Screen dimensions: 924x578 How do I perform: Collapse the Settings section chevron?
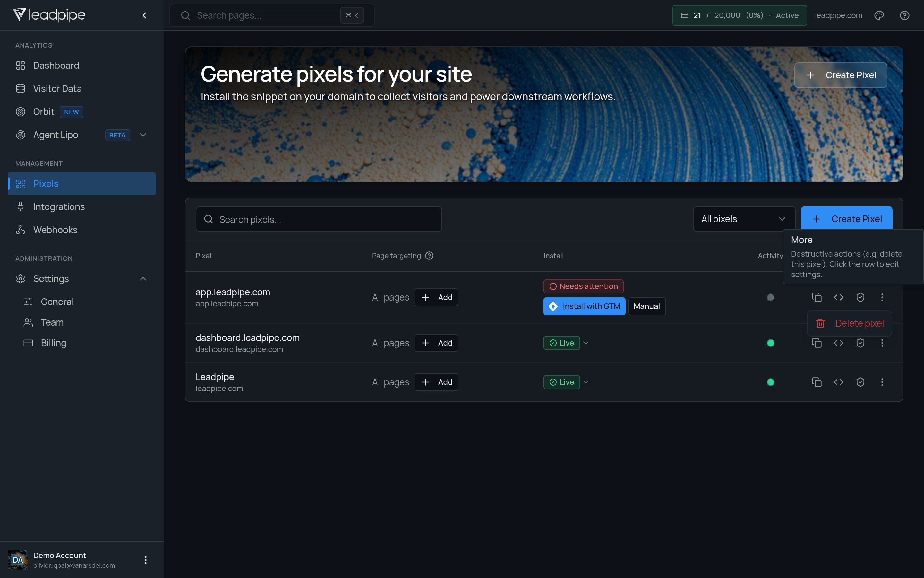(x=143, y=279)
